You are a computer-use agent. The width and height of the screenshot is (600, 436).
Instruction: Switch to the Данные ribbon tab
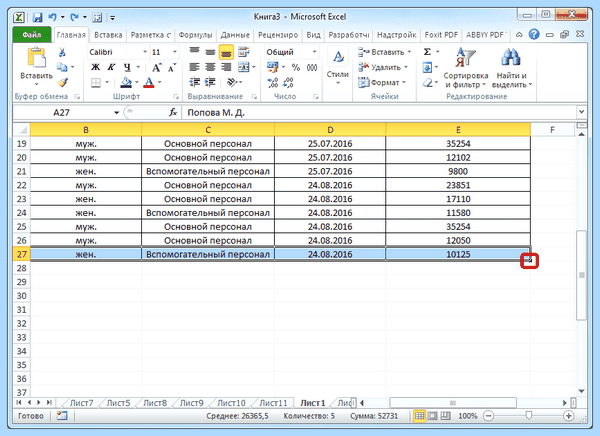[x=235, y=35]
